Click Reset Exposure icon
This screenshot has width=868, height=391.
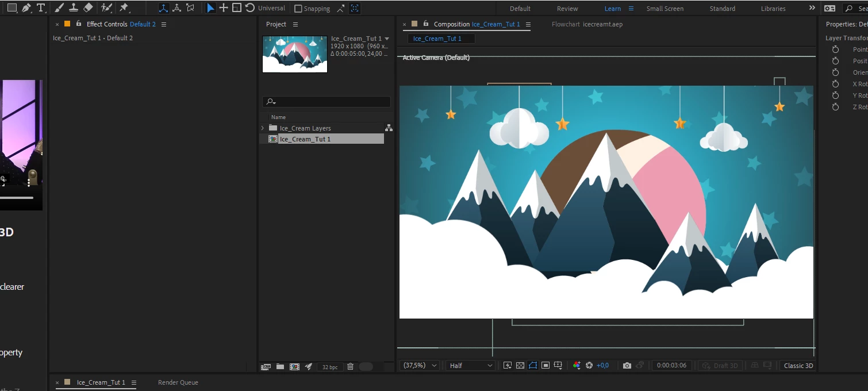589,366
